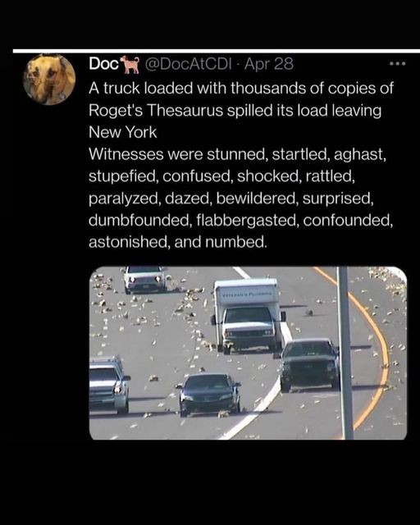
Task: Click "astonished, and numbed." final line
Action: coord(178,242)
